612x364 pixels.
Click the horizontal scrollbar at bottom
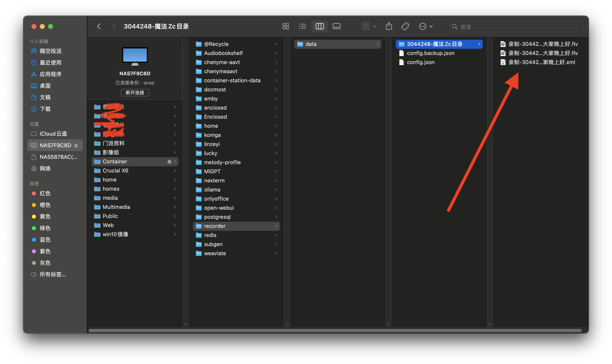click(x=335, y=330)
